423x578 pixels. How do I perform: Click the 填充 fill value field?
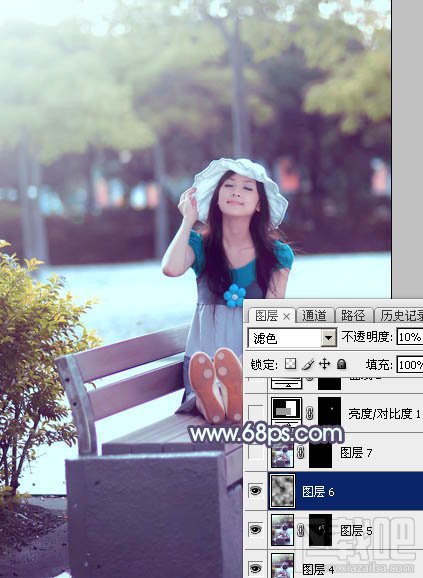click(x=410, y=365)
